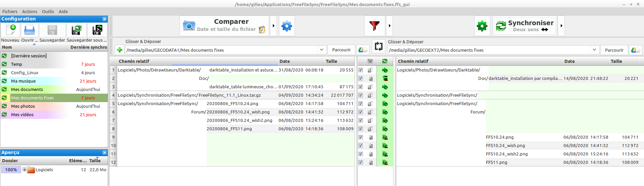
Task: Uncheck the checkbox of row 2
Action: click(x=360, y=79)
